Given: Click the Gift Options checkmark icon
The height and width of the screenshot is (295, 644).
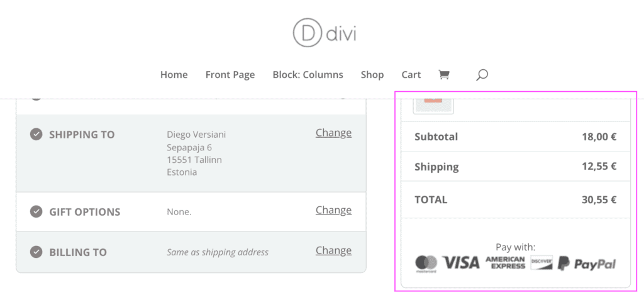Looking at the screenshot, I should click(x=36, y=211).
